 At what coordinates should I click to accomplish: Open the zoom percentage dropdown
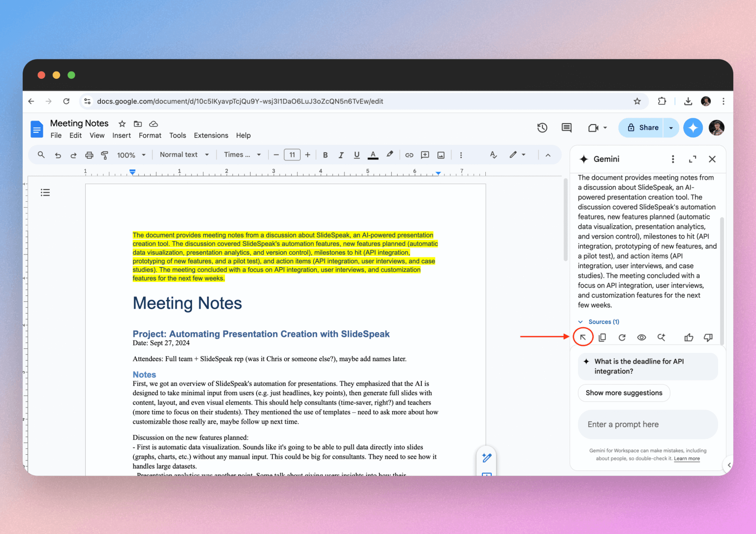tap(130, 155)
